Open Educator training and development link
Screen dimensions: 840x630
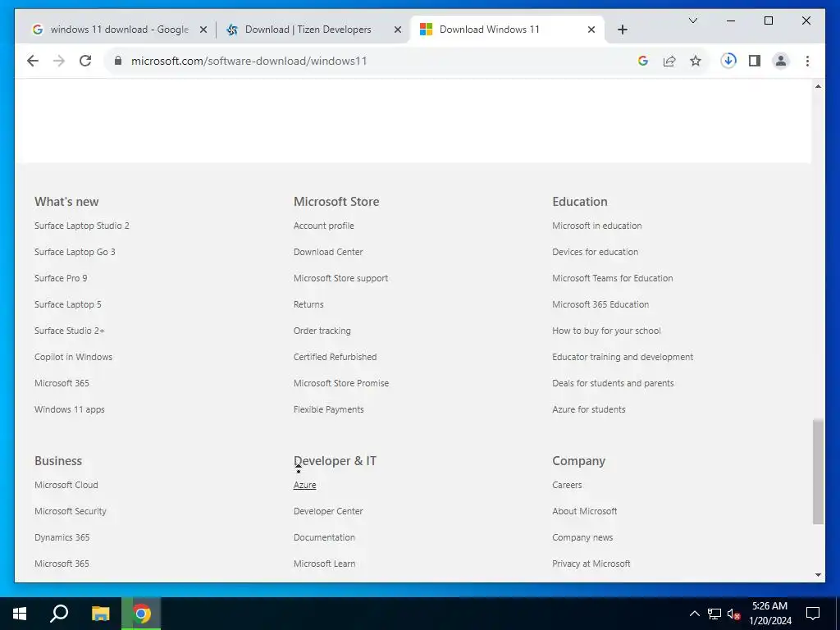(623, 357)
